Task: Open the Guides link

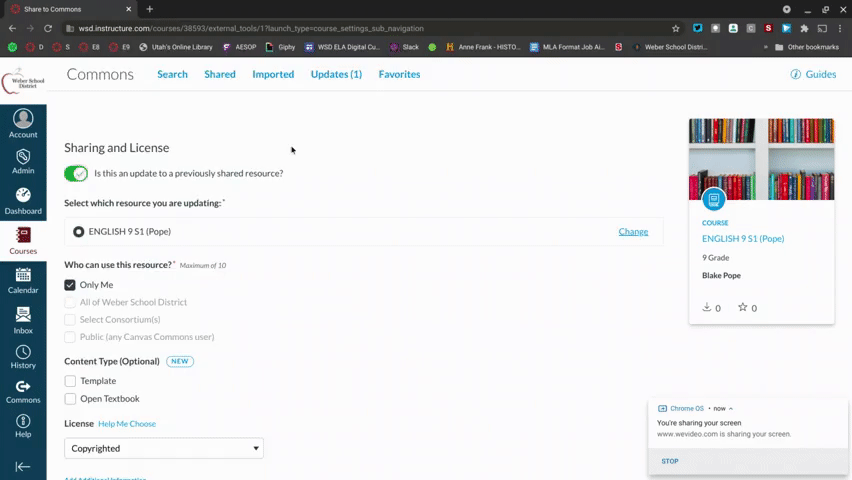Action: (813, 74)
